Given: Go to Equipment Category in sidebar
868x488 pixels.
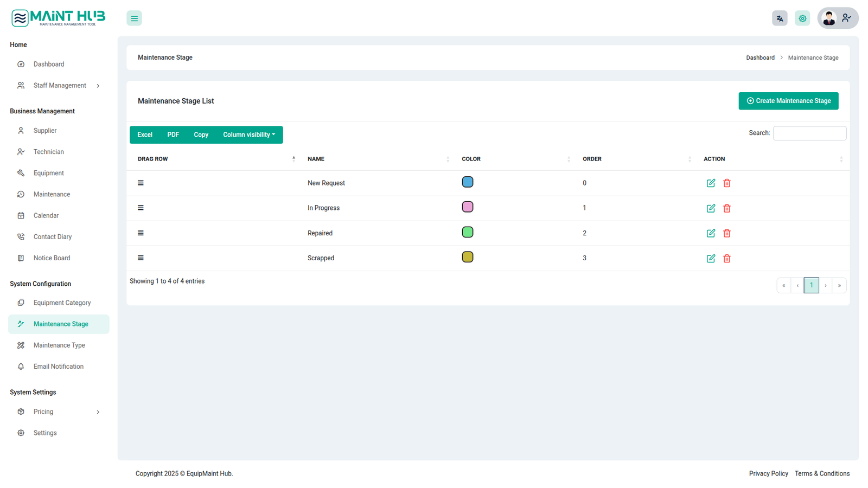Looking at the screenshot, I should [62, 303].
